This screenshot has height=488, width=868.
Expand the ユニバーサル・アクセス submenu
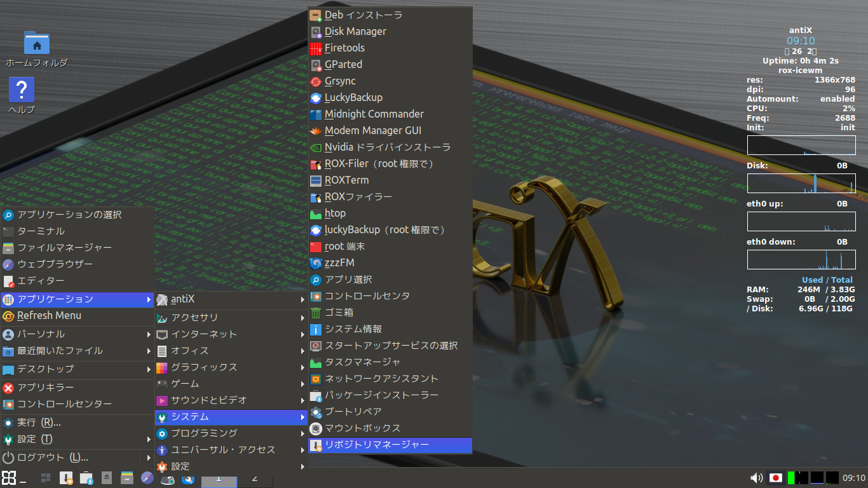click(x=231, y=450)
